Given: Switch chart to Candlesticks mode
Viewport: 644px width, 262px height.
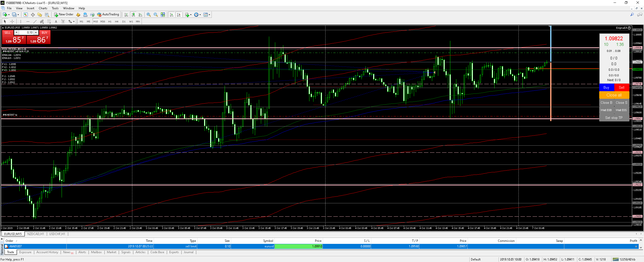Looking at the screenshot, I should coord(133,15).
